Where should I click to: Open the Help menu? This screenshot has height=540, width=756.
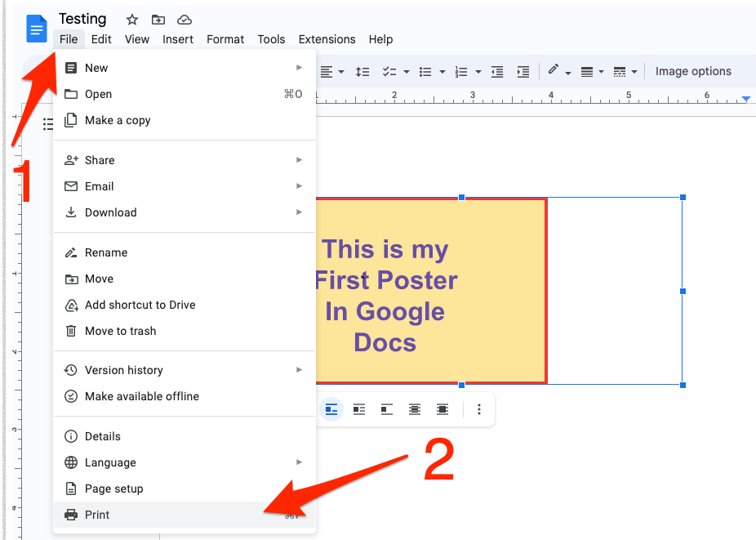381,39
